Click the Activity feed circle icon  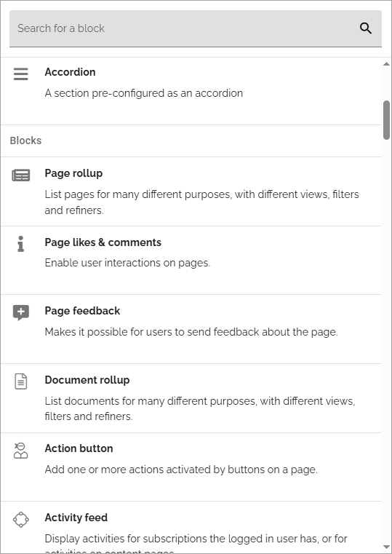pyautogui.click(x=21, y=519)
